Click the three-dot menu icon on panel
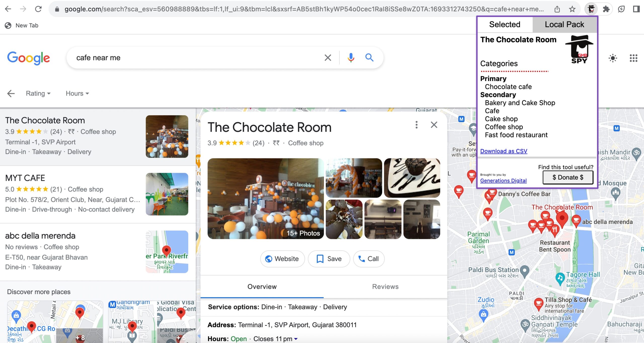644x343 pixels. click(x=417, y=125)
